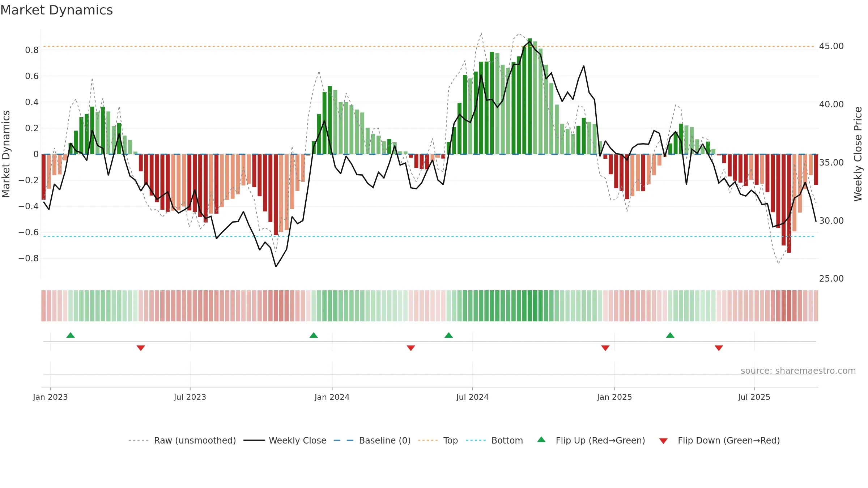
Task: Click the Flip Up triangle around March 2025
Action: pyautogui.click(x=670, y=335)
